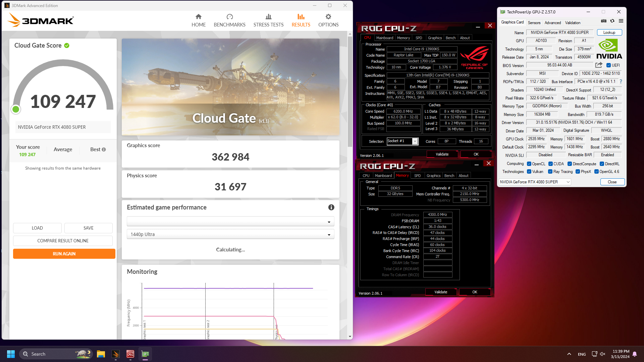Toggle the OpenGL 4.6 checkbox in GPU-Z
Screen dimensions: 644x362
tap(596, 172)
